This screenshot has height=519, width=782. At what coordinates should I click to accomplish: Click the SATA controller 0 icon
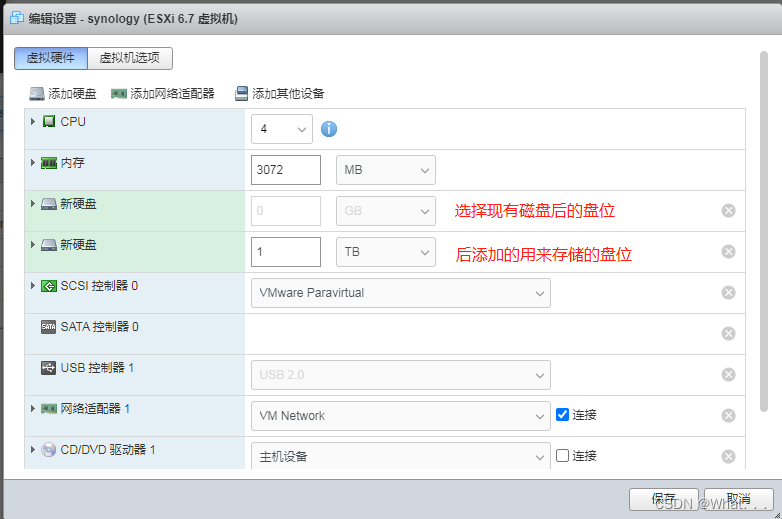click(48, 327)
